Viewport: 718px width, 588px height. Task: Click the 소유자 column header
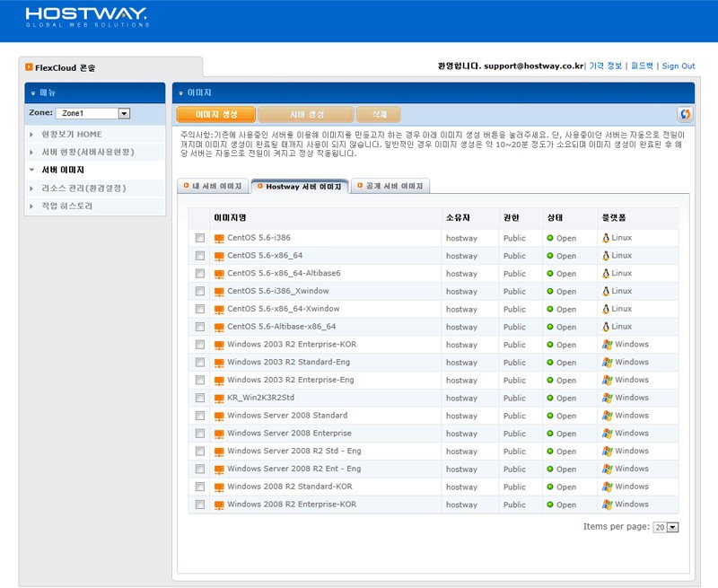[458, 218]
